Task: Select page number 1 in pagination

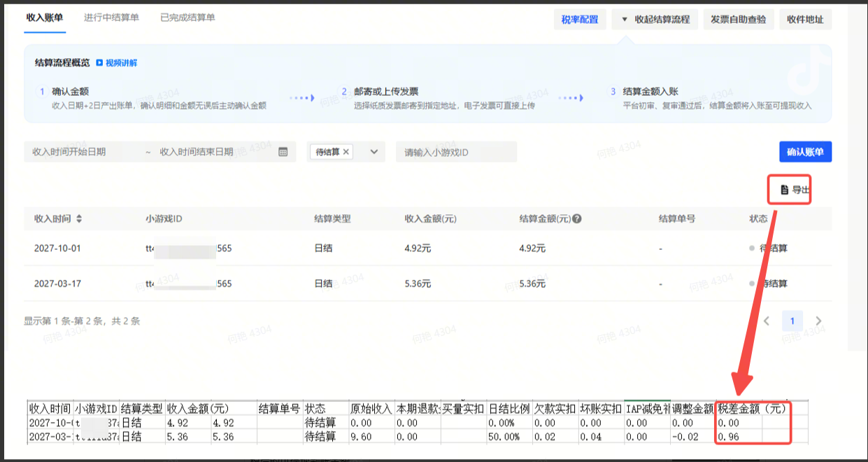Action: tap(792, 321)
